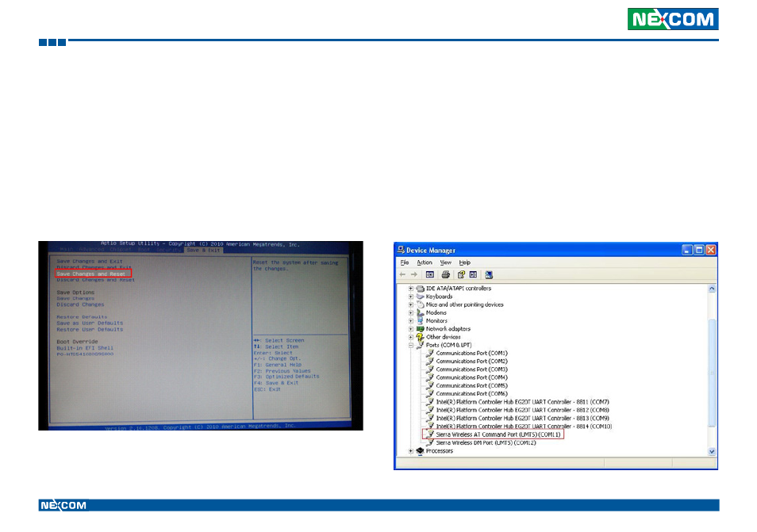Open the File menu in Device Manager
Viewport: 757px width, 532px height.
pos(405,262)
